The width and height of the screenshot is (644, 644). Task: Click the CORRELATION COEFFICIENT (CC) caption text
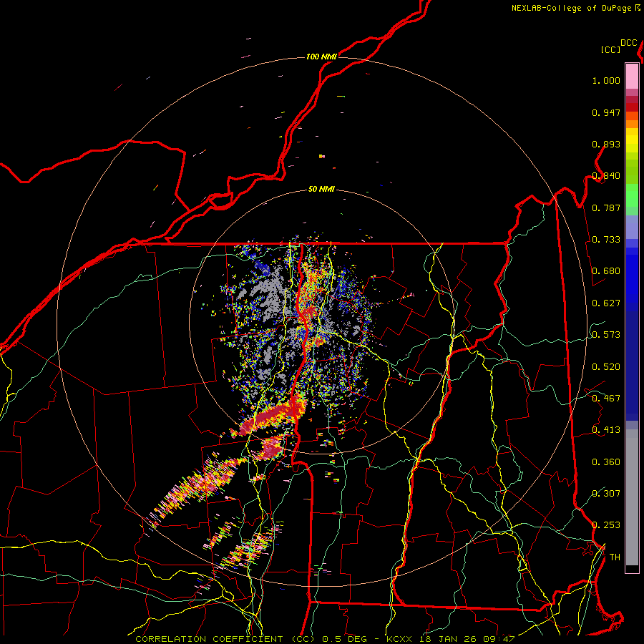pyautogui.click(x=225, y=639)
